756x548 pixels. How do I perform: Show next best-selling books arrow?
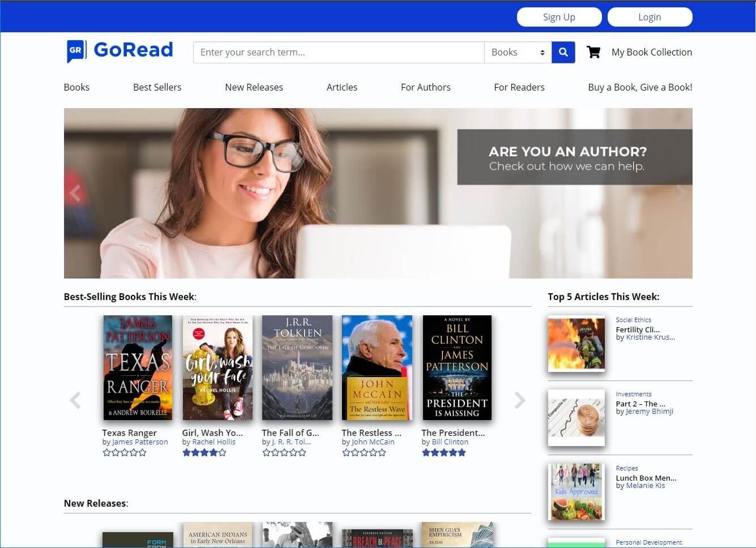pos(520,400)
